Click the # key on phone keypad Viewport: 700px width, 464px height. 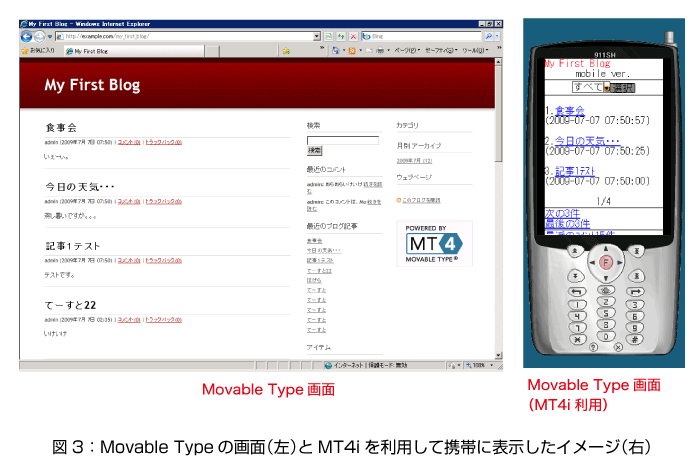[x=635, y=339]
